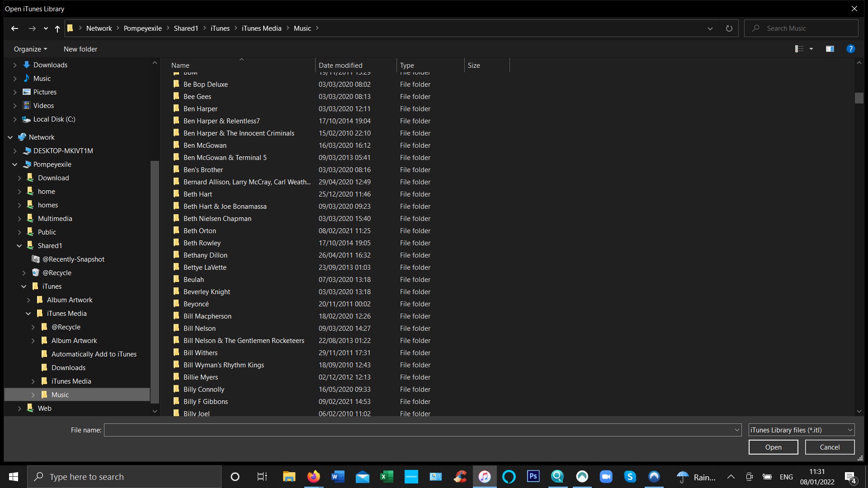Open the Organize dropdown menu
Viewport: 868px width, 488px height.
coord(30,49)
